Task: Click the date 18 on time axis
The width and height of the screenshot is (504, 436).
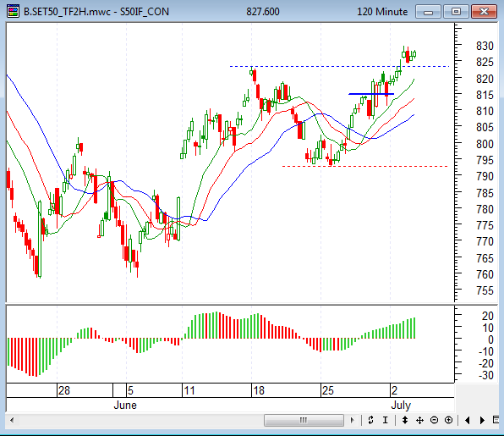Action: (x=259, y=390)
